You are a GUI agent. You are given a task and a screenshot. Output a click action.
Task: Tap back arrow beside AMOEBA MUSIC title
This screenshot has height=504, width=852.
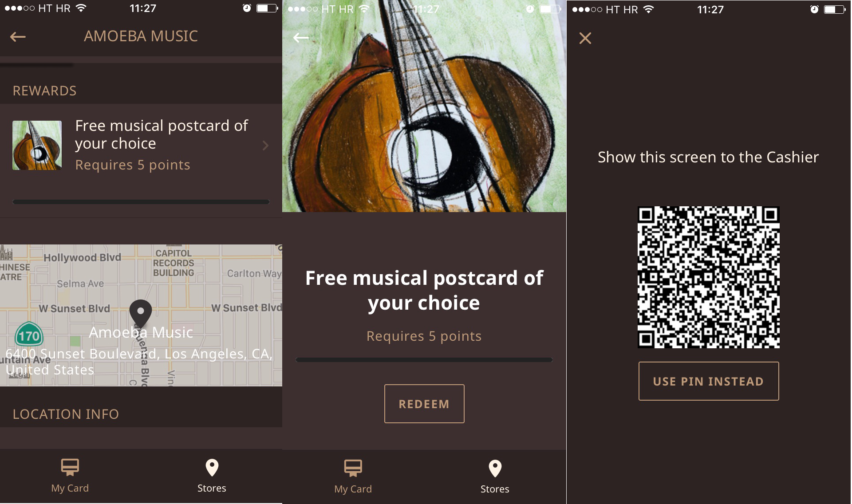[x=18, y=37]
